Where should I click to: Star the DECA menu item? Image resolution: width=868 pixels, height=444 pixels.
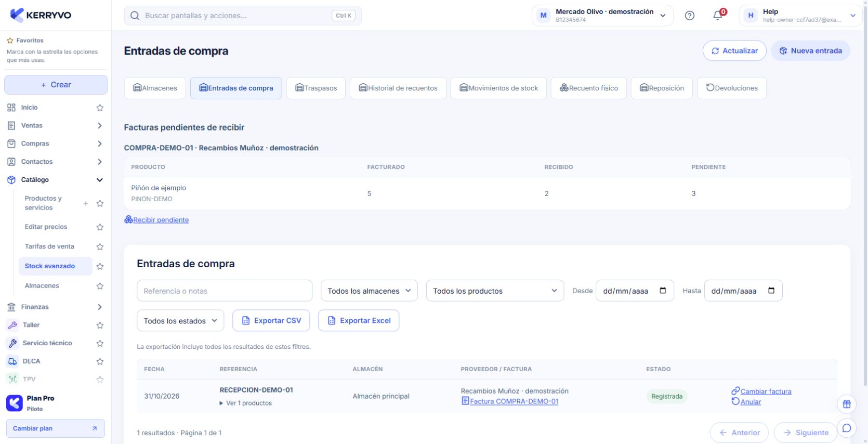(100, 361)
